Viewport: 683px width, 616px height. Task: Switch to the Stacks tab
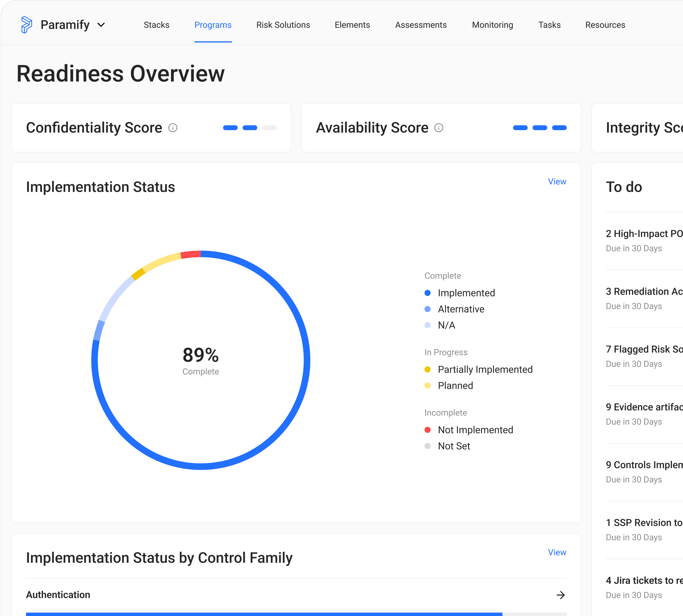pos(156,25)
